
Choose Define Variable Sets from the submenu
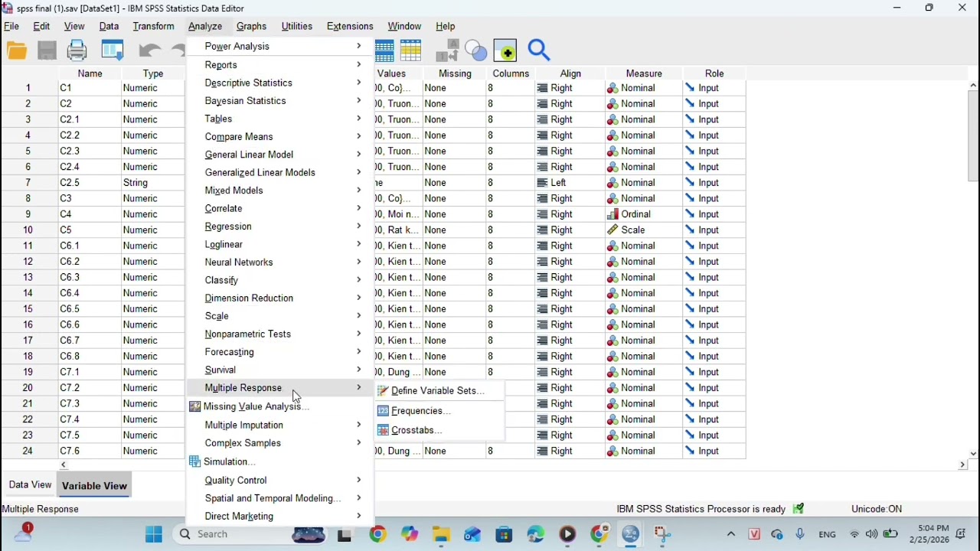pyautogui.click(x=439, y=391)
